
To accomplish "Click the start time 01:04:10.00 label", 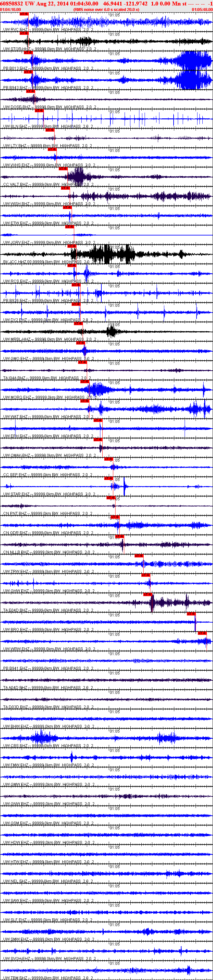I will (x=11, y=9).
